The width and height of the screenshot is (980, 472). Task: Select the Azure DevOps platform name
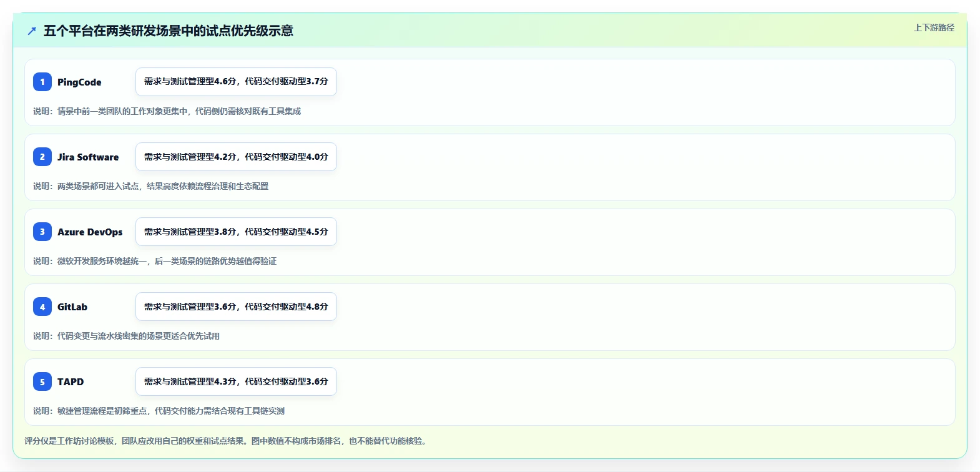click(x=90, y=232)
